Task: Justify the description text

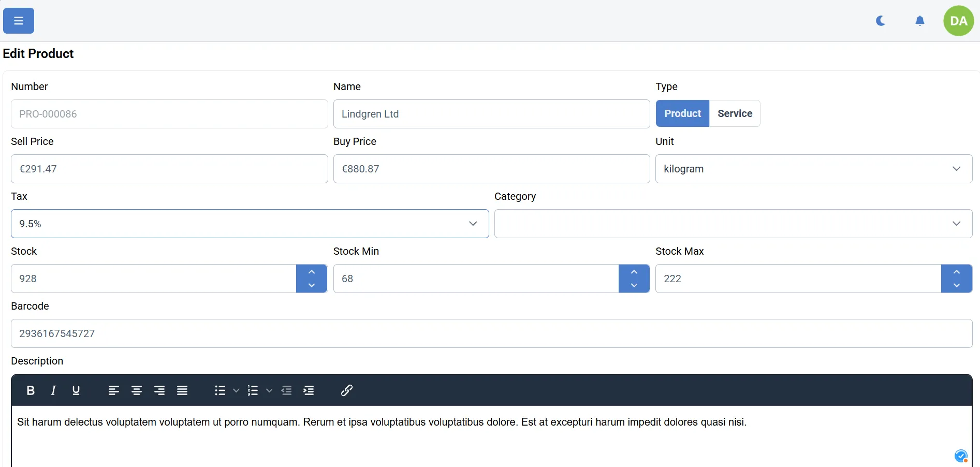Action: click(x=182, y=390)
